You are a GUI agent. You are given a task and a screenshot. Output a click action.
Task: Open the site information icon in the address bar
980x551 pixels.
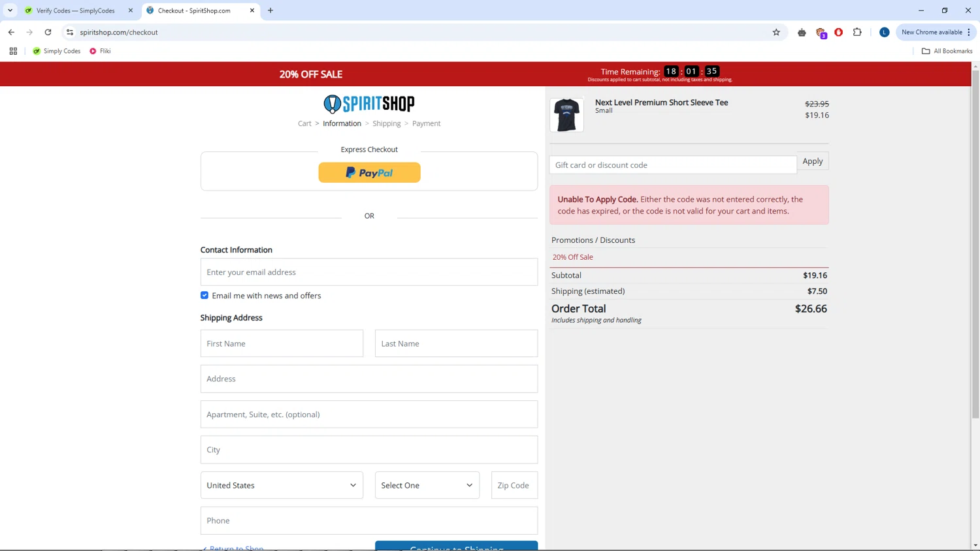click(x=70, y=32)
